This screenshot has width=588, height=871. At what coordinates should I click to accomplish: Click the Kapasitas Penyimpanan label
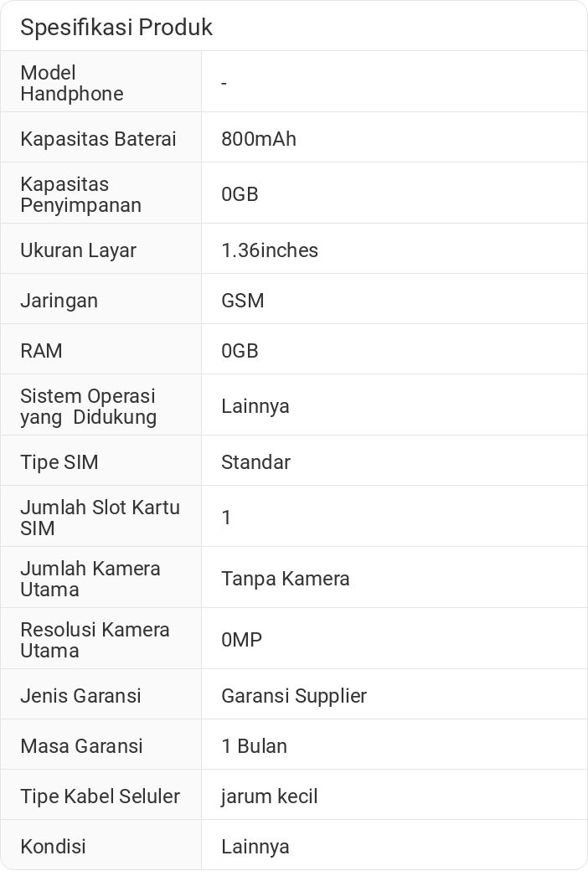point(80,194)
